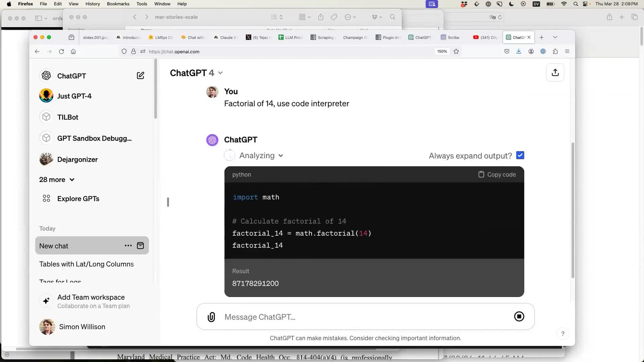Open the Tools menu
644x362 pixels.
point(142,4)
